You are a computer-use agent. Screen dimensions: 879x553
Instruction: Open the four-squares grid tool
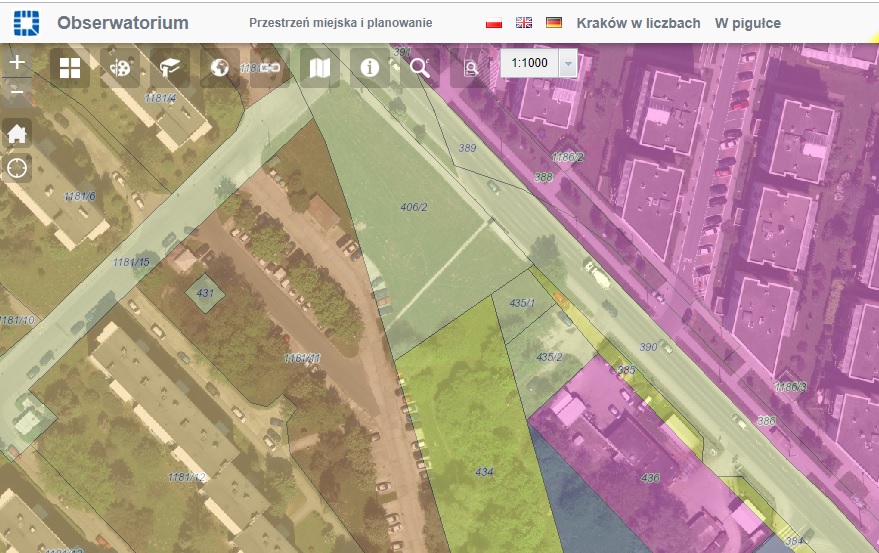[x=70, y=68]
